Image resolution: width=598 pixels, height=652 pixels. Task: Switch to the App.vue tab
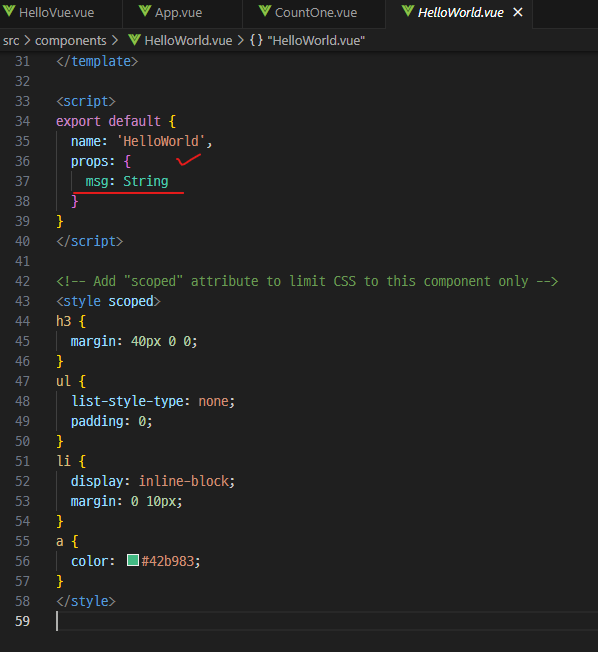[179, 12]
